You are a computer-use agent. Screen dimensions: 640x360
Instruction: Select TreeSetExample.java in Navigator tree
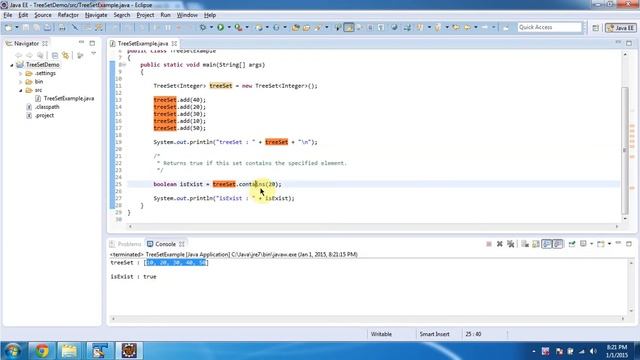[x=64, y=98]
